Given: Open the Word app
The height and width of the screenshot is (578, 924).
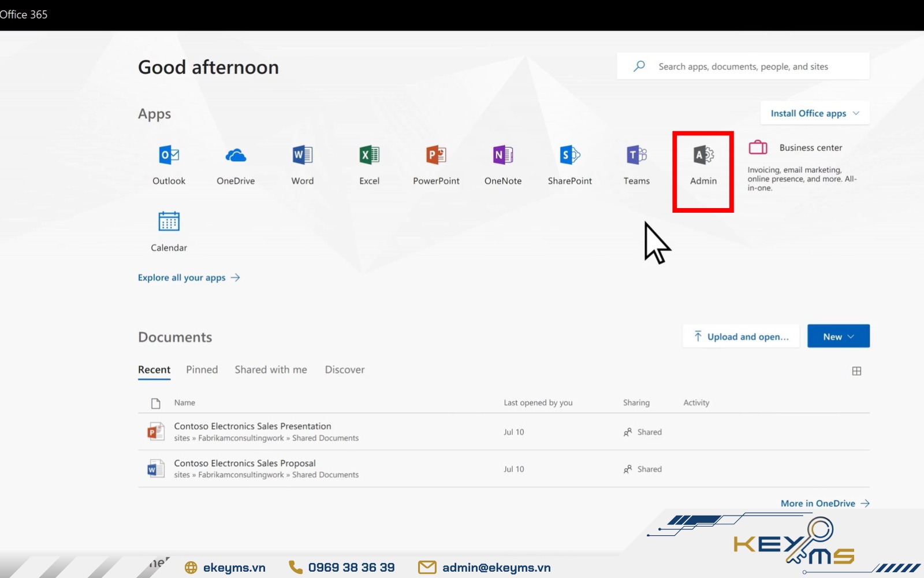Looking at the screenshot, I should [303, 165].
